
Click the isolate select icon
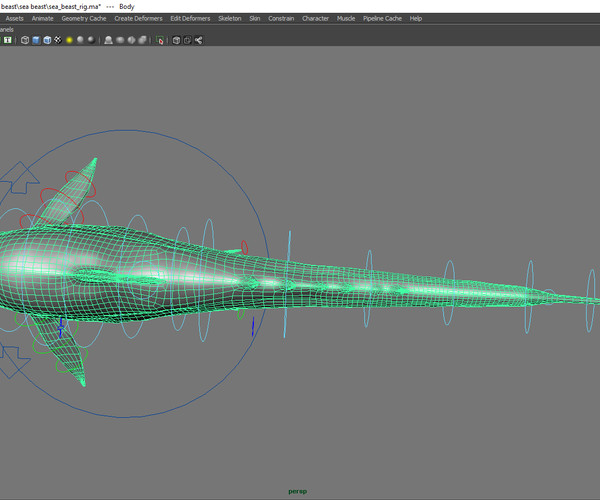pyautogui.click(x=160, y=40)
